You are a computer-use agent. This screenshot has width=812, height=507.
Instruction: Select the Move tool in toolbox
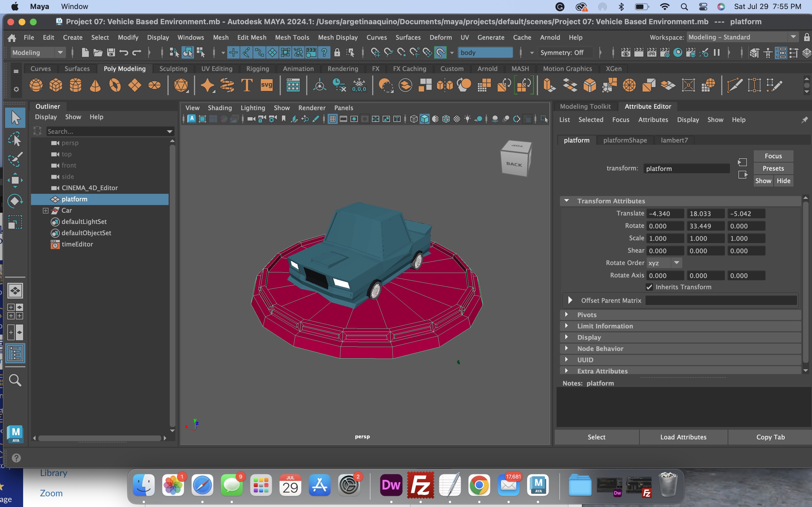[x=15, y=180]
